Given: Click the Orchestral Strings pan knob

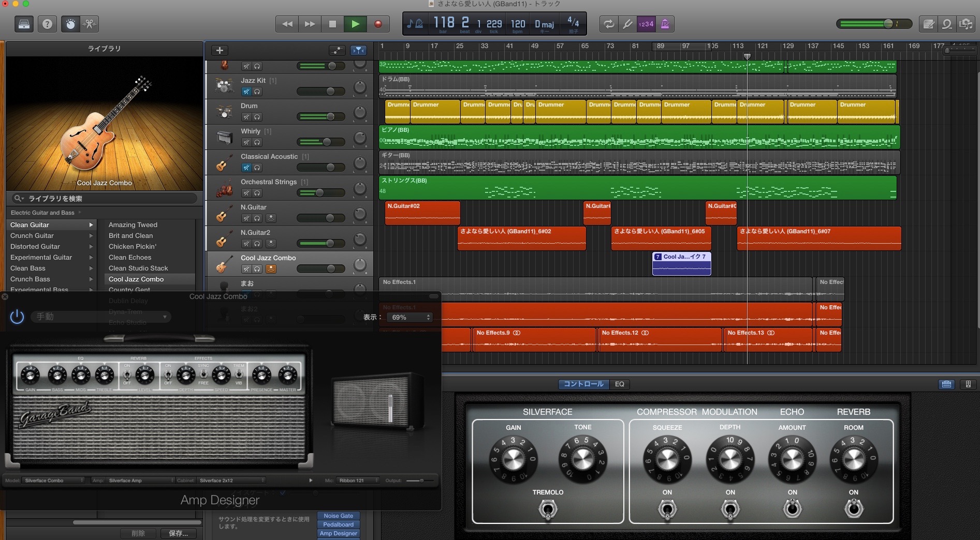Looking at the screenshot, I should [x=360, y=189].
